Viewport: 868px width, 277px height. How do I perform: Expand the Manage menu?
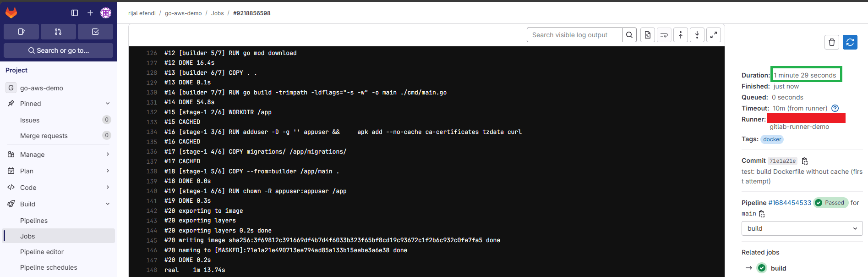(107, 155)
